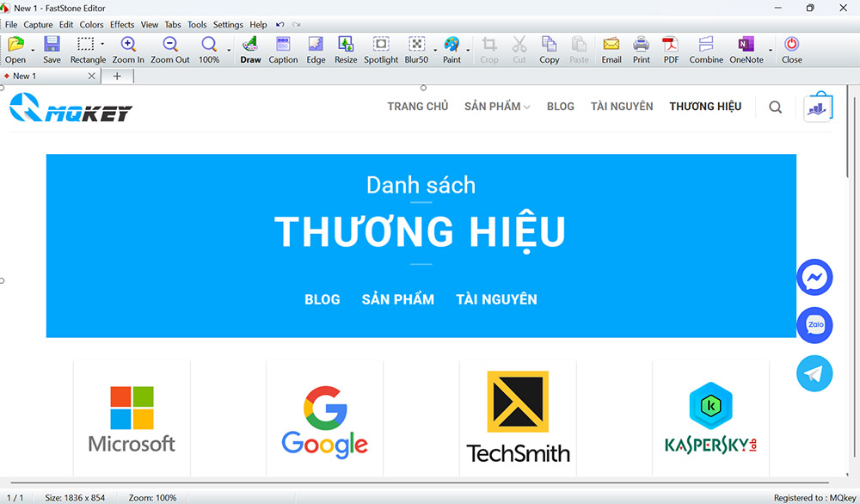Save the image with the floppy icon
This screenshot has width=860, height=504.
click(x=52, y=45)
